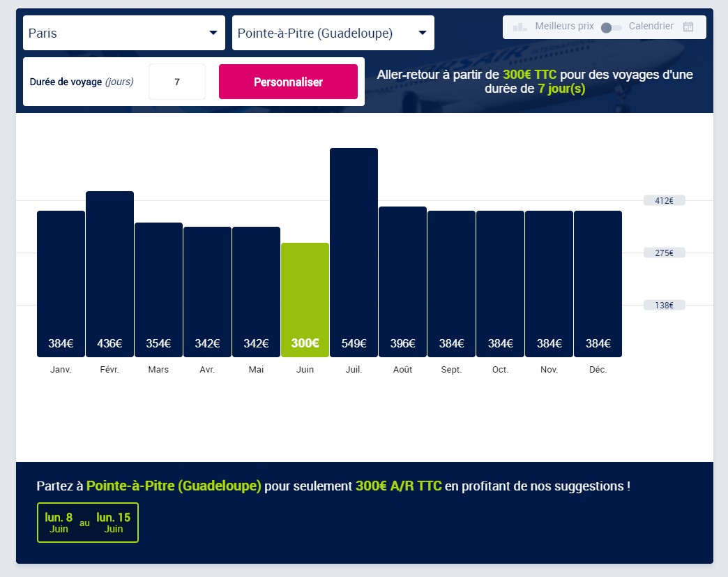Switch to the Calendrier view label
The width and height of the screenshot is (728, 577).
click(x=651, y=27)
